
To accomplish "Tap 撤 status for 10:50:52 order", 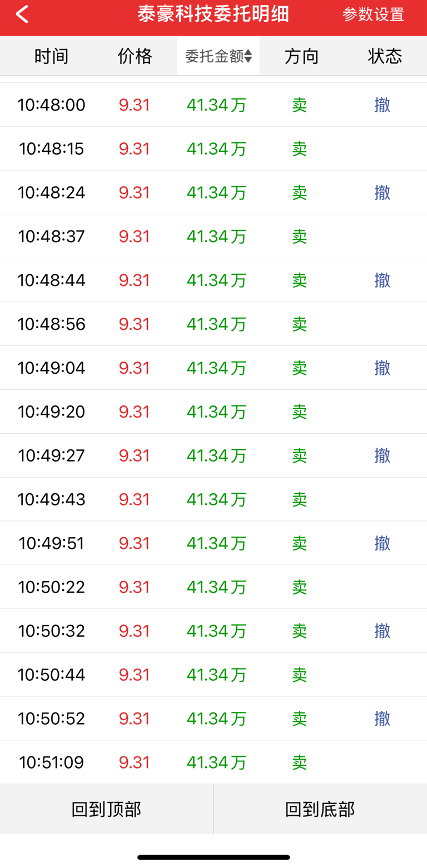I will click(x=382, y=719).
